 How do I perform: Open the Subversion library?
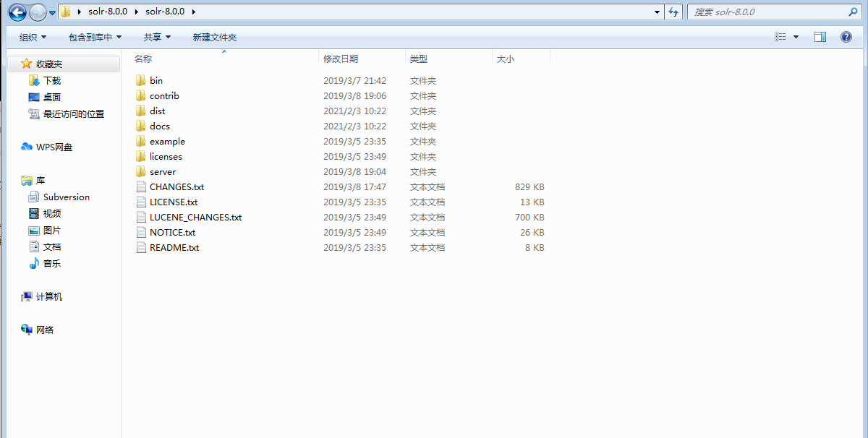click(67, 197)
